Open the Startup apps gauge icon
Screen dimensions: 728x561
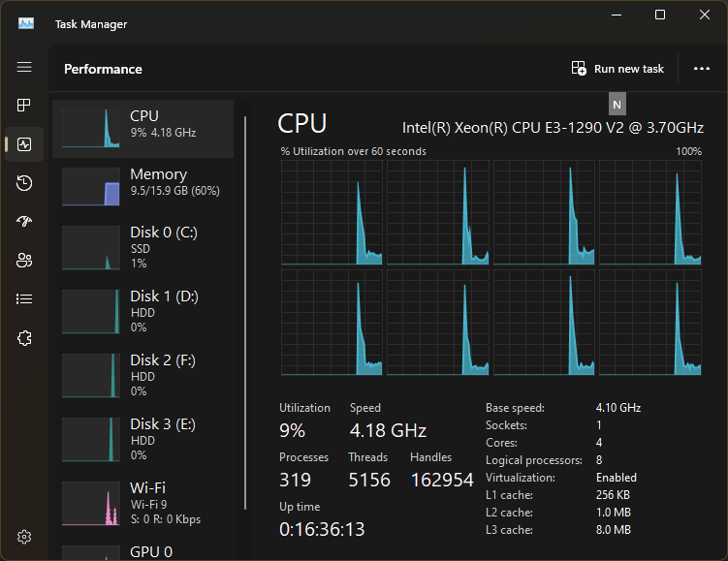pyautogui.click(x=24, y=221)
